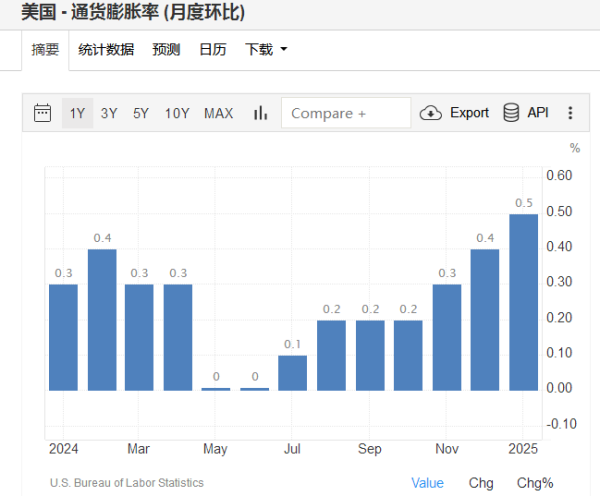The width and height of the screenshot is (600, 496).
Task: Switch display to Chg
Action: pos(481,483)
